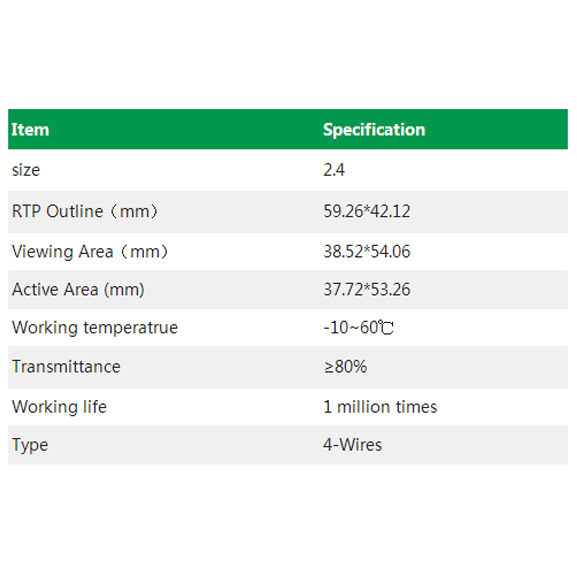Click the green table header bar

coord(288,129)
